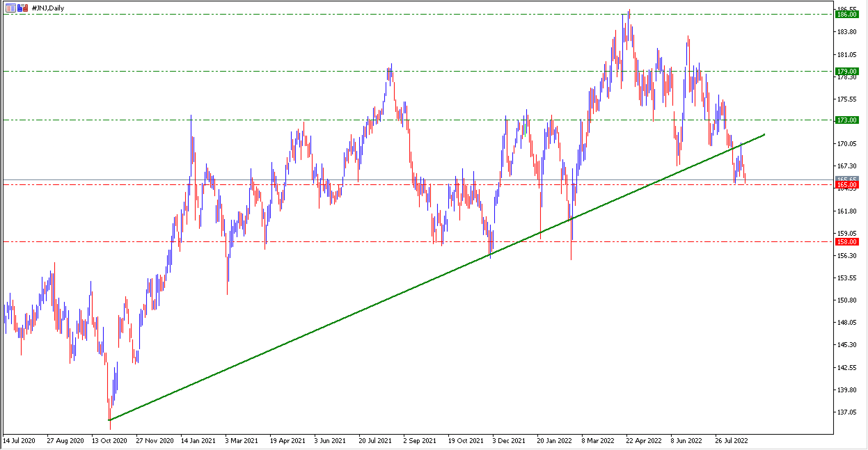Select the 179.00 green level label
The width and height of the screenshot is (868, 450).
847,71
